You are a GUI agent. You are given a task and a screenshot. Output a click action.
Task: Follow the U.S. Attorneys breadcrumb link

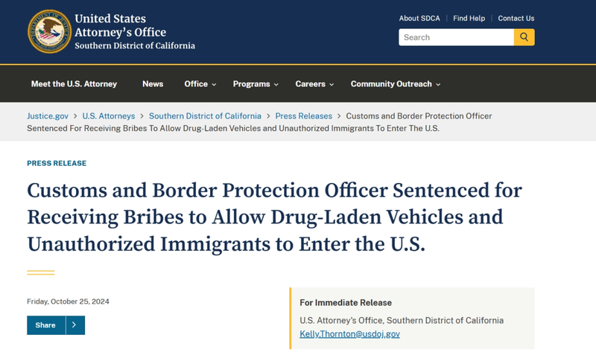tap(109, 116)
